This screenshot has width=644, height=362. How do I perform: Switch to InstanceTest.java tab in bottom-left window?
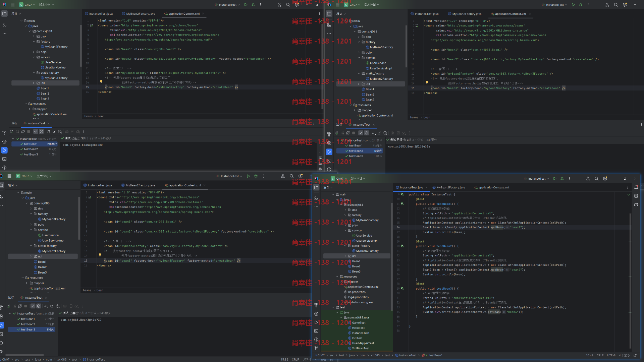pos(98,185)
